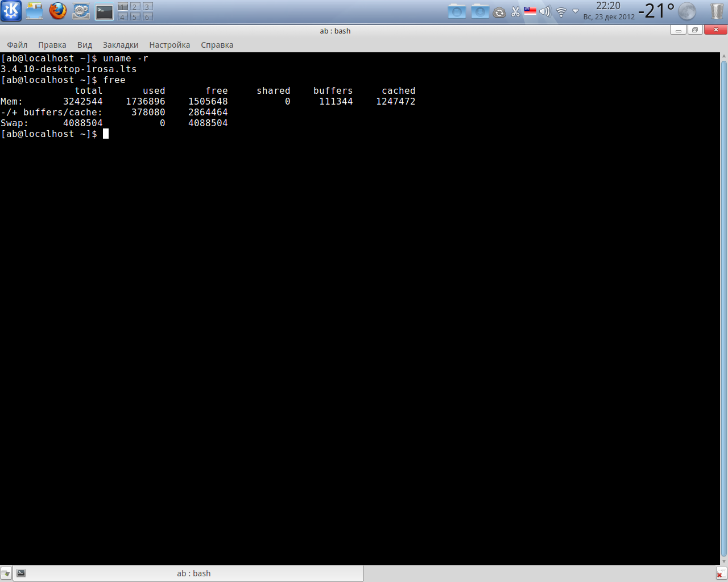Open the Documents folder widget

[x=457, y=11]
